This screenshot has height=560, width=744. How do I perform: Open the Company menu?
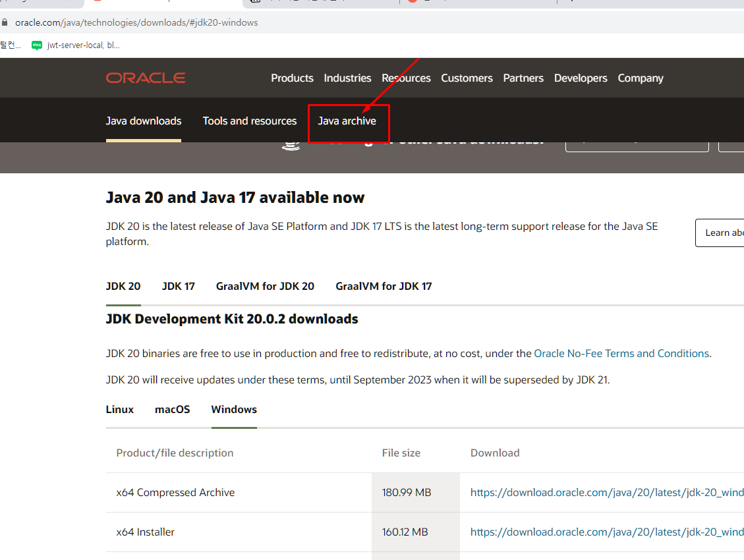(641, 78)
